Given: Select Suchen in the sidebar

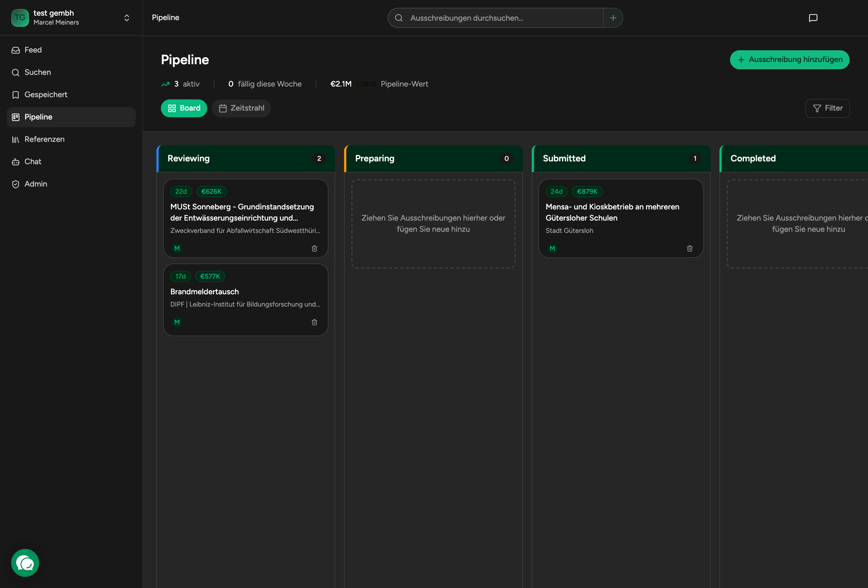Looking at the screenshot, I should [x=37, y=72].
